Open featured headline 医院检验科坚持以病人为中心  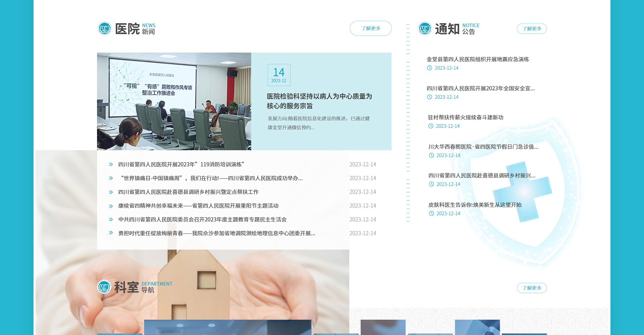click(x=319, y=101)
